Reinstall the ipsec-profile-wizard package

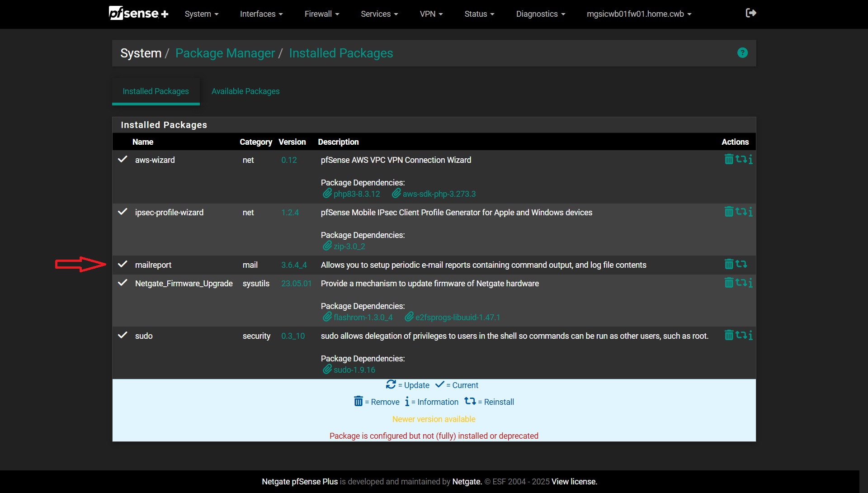coord(741,212)
